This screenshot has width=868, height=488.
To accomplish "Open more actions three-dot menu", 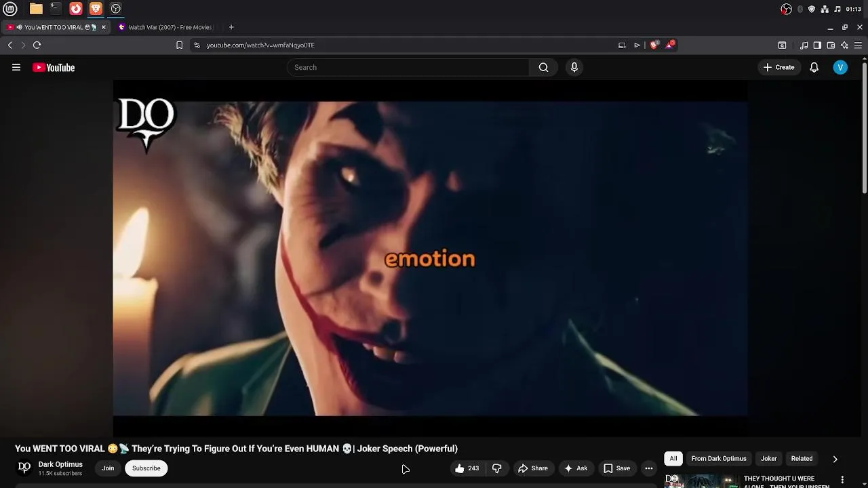I will (x=649, y=468).
